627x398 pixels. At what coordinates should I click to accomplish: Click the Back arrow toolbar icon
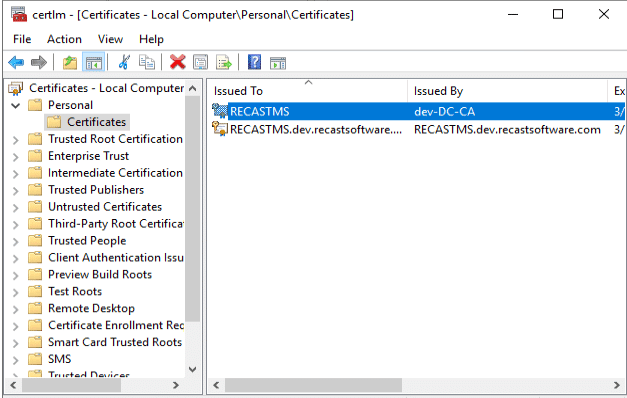[16, 62]
